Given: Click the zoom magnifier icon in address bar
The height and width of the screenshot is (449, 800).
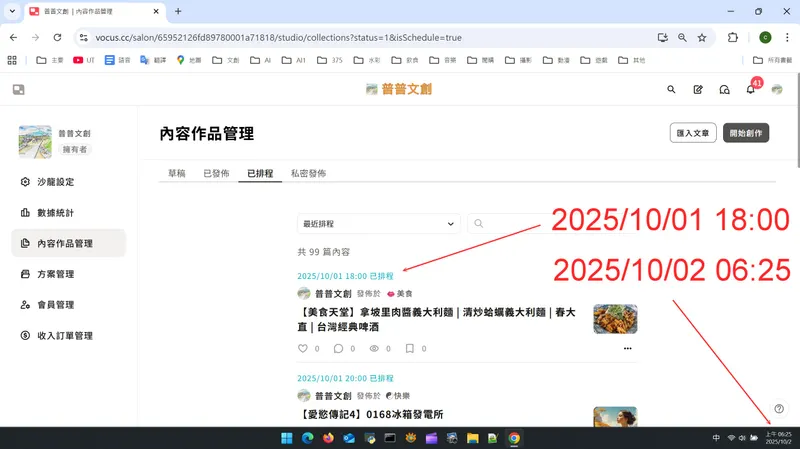Looking at the screenshot, I should (x=682, y=37).
